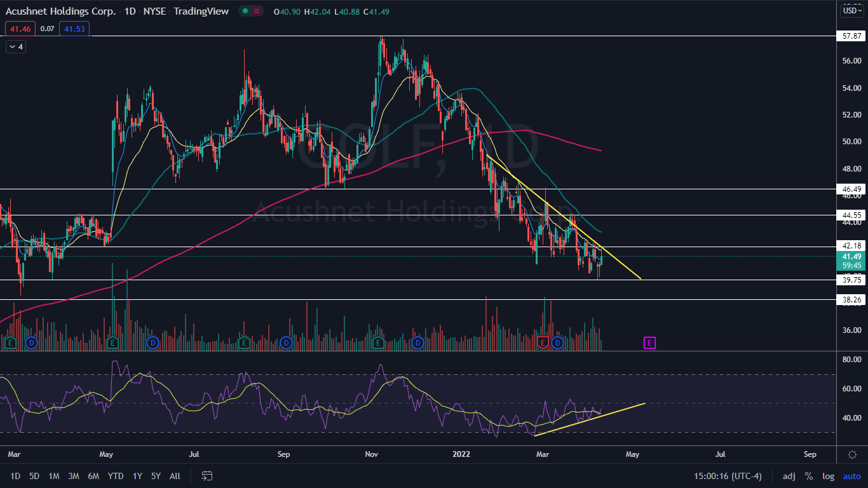Open the USD currency dropdown

tap(851, 11)
